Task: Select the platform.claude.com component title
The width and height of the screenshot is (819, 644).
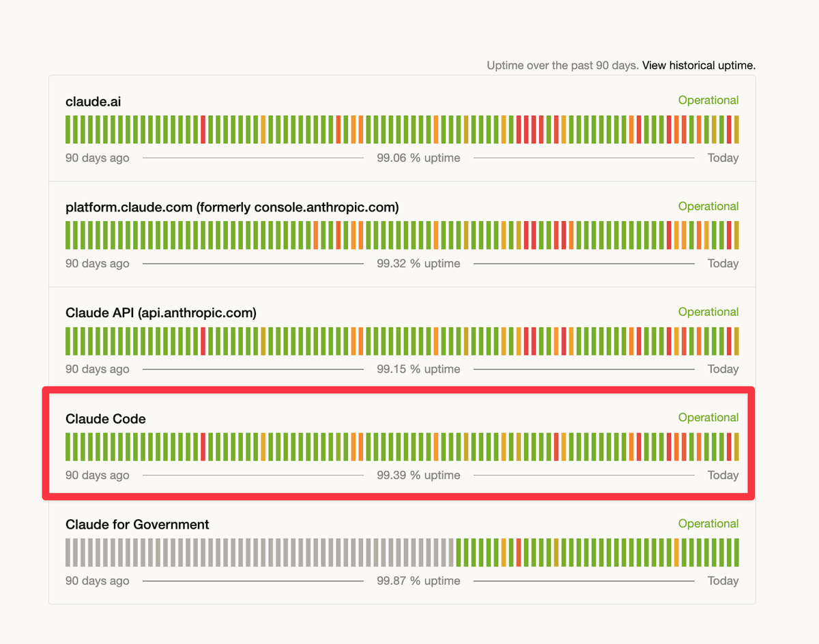Action: (x=232, y=207)
